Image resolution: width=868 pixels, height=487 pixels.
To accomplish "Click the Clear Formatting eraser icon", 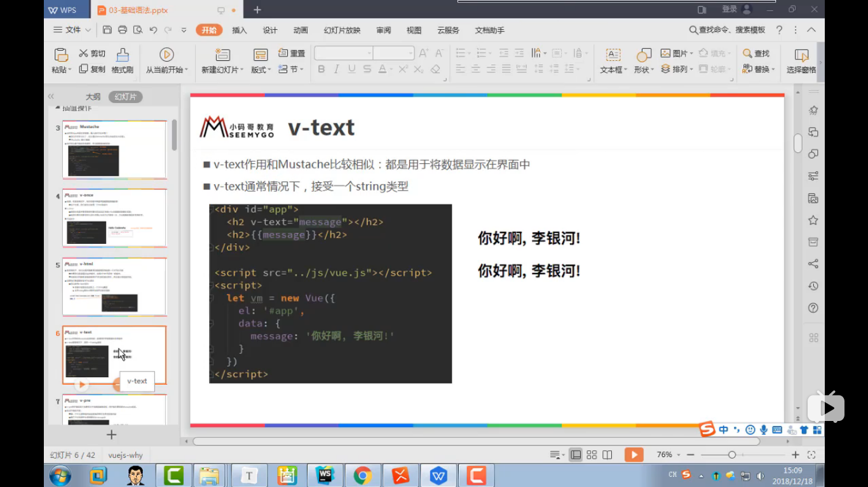I will point(435,69).
